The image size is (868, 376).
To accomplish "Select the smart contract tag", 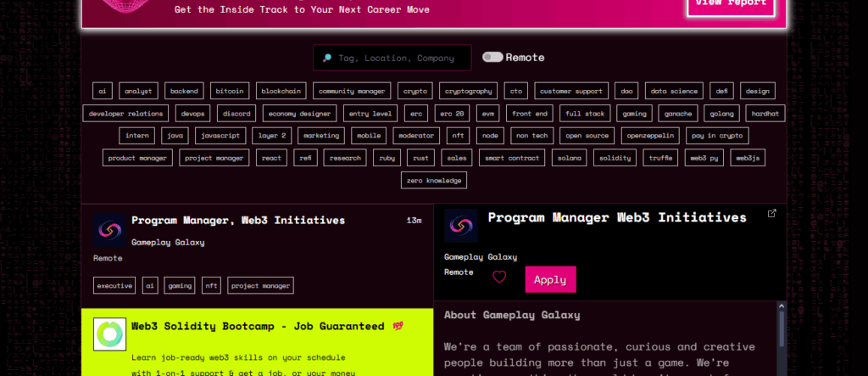I will [511, 158].
